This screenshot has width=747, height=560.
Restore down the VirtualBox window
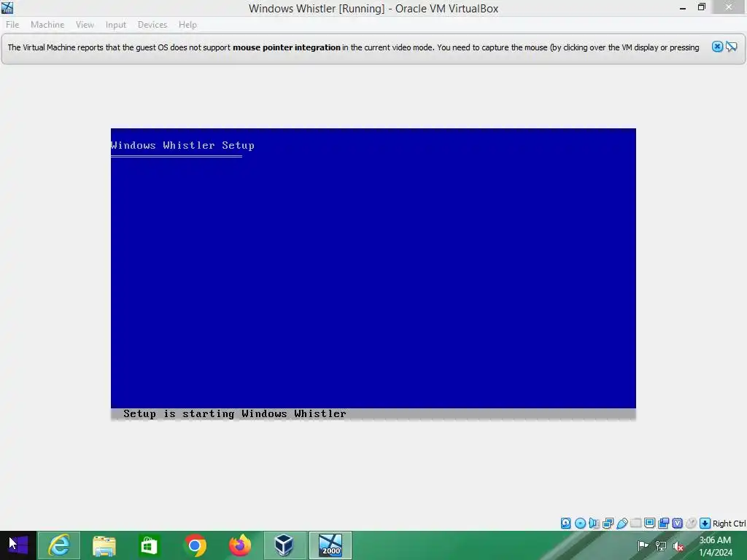coord(701,7)
